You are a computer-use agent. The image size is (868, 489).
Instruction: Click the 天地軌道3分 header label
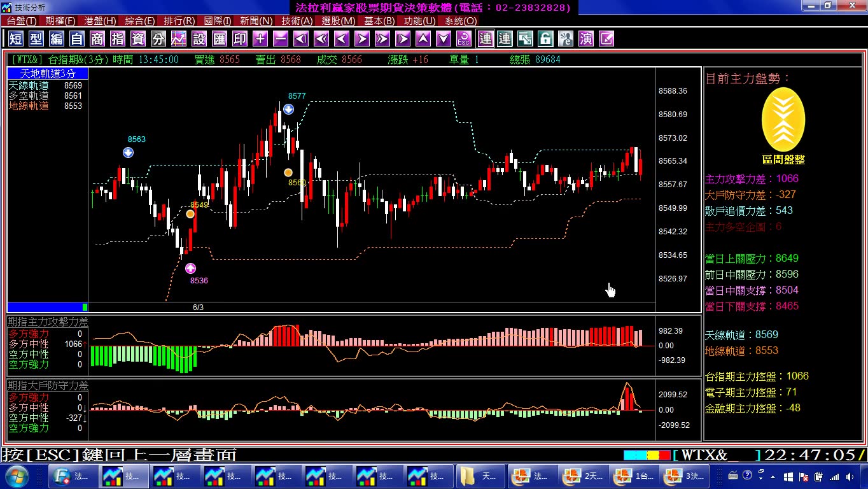click(x=48, y=73)
